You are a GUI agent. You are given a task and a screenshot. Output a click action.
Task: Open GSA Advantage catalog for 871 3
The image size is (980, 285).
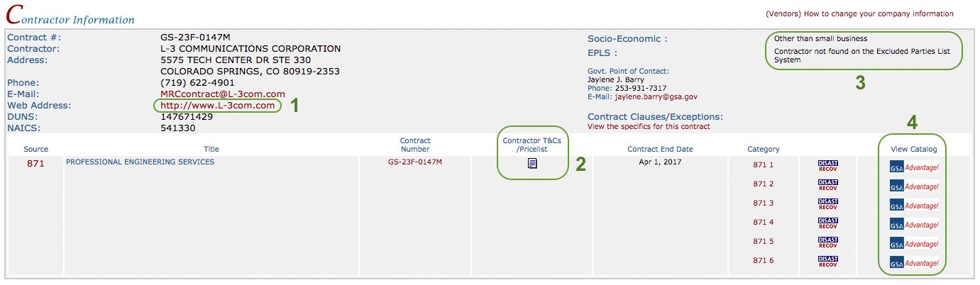914,206
